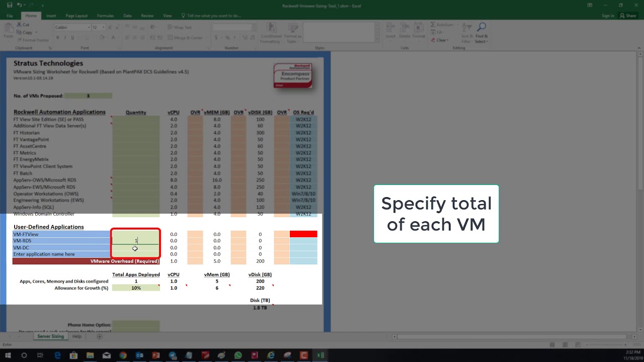This screenshot has width=644, height=362.
Task: Select the Help sheet tab
Action: 76,336
